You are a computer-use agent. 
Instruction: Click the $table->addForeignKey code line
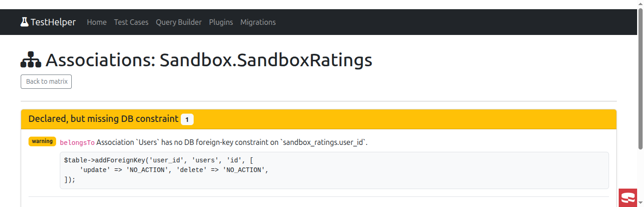tap(159, 160)
